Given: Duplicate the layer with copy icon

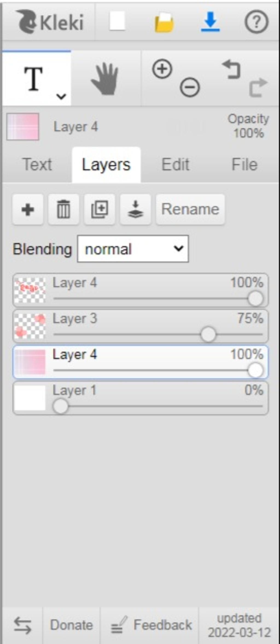Looking at the screenshot, I should [x=99, y=210].
